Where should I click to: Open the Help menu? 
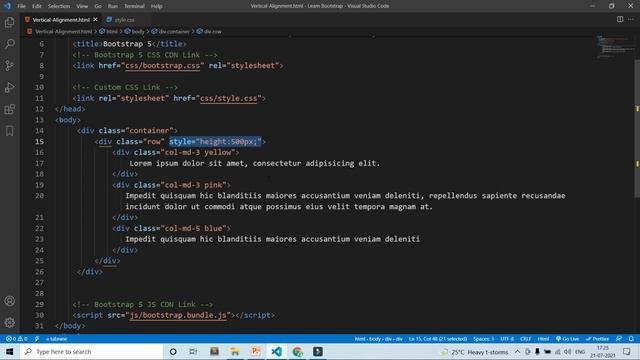pos(156,6)
